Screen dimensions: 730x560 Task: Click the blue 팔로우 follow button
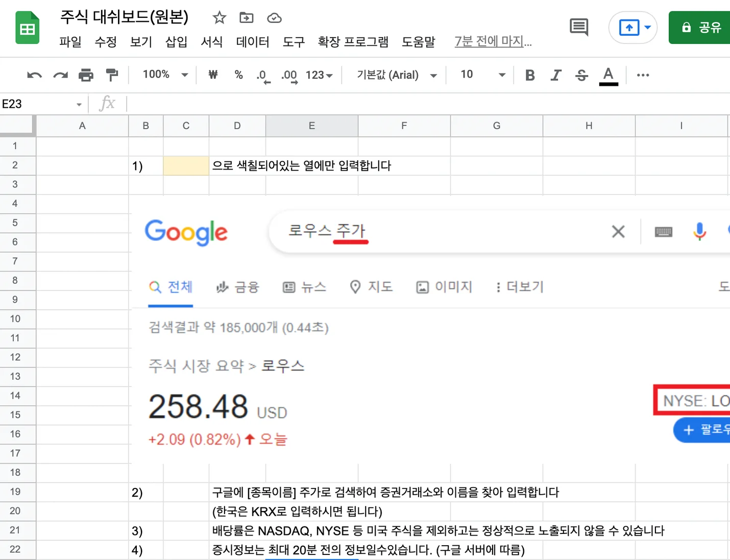(702, 430)
